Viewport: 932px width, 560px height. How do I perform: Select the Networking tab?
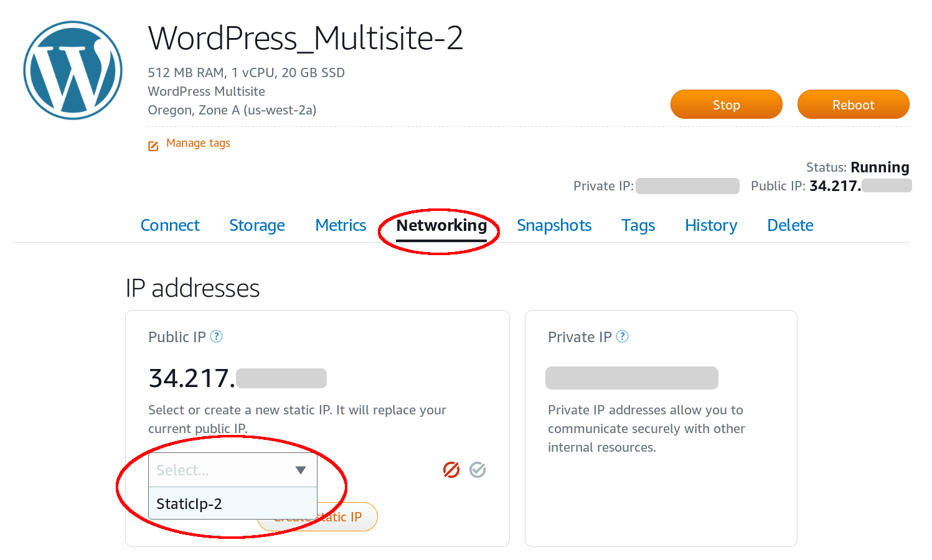(441, 225)
